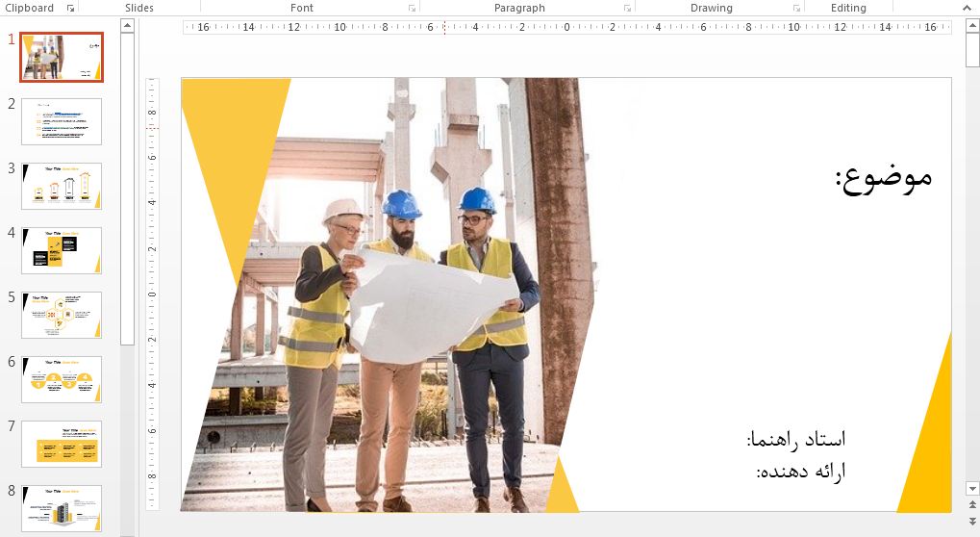Click the thumbnail pane scroll up arrow
This screenshot has height=537, width=980.
tap(127, 26)
